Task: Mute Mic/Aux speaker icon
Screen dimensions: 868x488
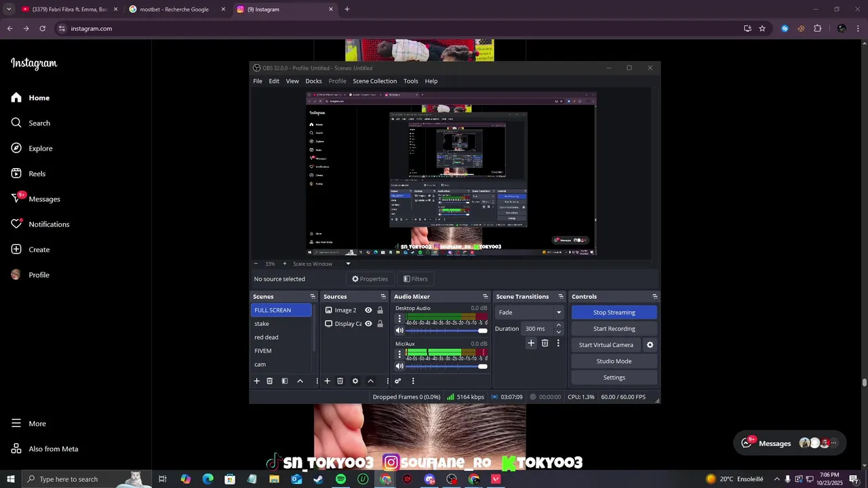Action: (399, 366)
